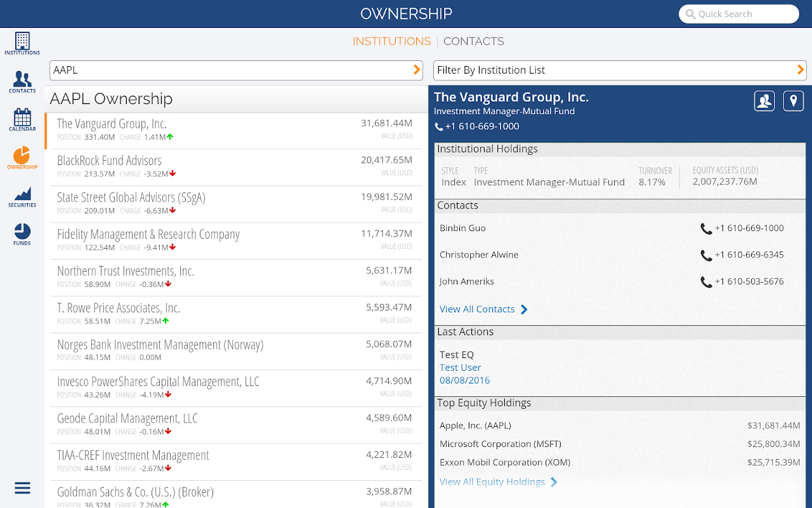This screenshot has width=812, height=508.
Task: Click the map location pin icon
Action: click(x=794, y=101)
